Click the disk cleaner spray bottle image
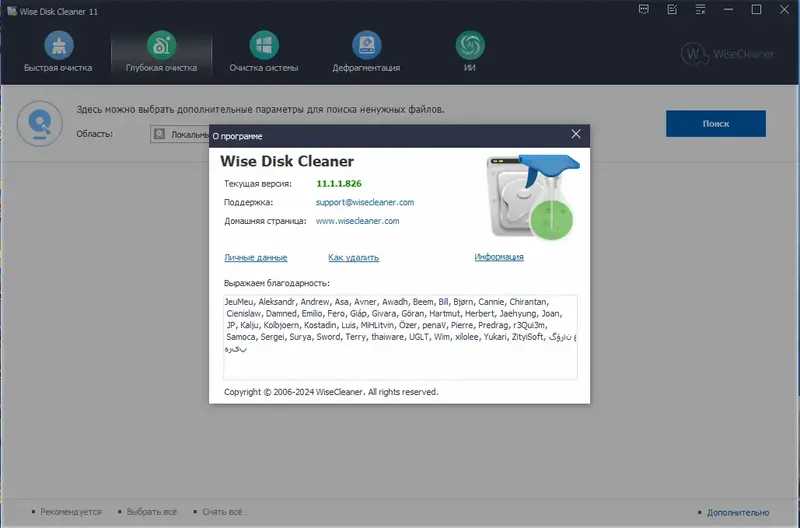Image resolution: width=800 pixels, height=528 pixels. (533, 197)
